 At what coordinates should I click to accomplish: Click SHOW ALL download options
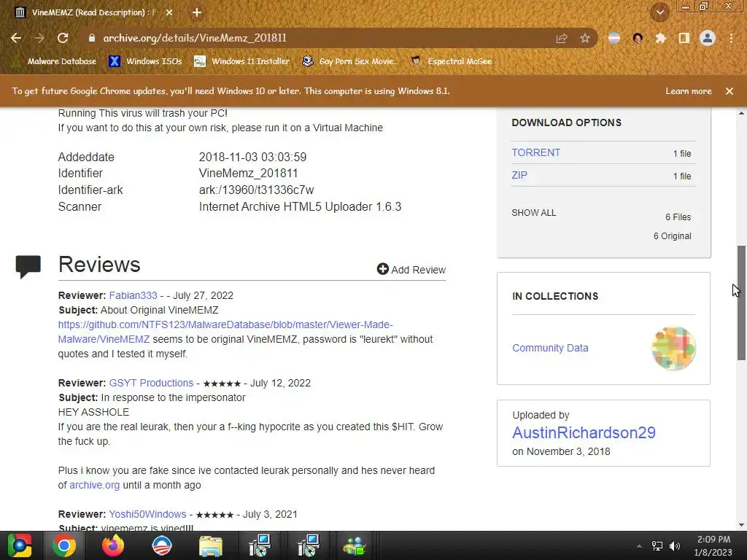click(533, 213)
